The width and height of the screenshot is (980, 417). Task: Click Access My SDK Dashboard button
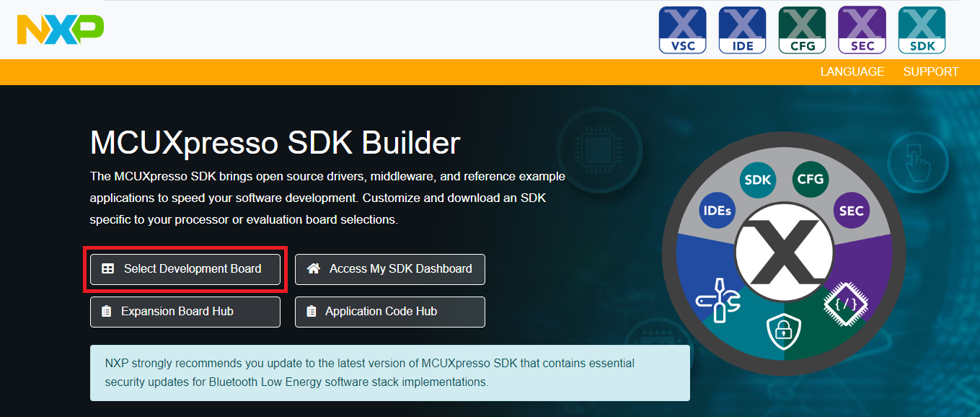(x=390, y=269)
